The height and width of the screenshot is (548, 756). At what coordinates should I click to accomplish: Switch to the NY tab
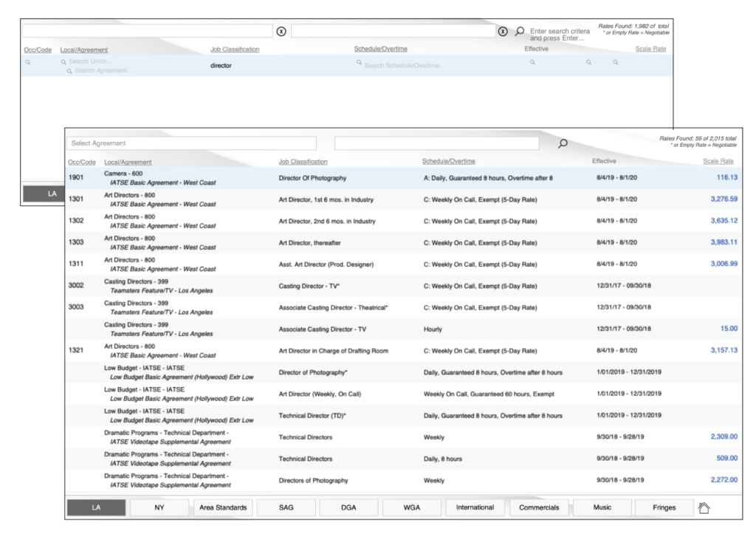tap(159, 507)
